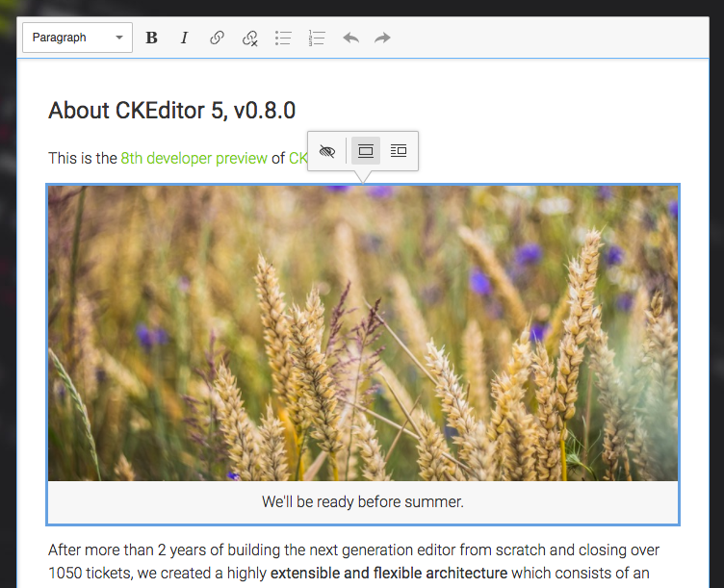This screenshot has height=588, width=724.
Task: Open image text alternative (crossed eye) tool
Action: click(327, 151)
